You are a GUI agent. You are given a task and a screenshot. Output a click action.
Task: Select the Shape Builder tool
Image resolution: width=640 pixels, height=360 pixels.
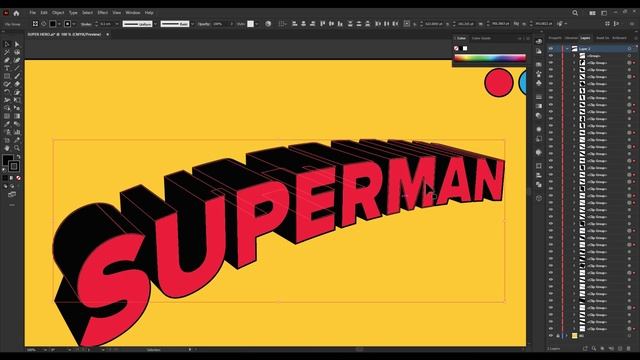point(7,108)
